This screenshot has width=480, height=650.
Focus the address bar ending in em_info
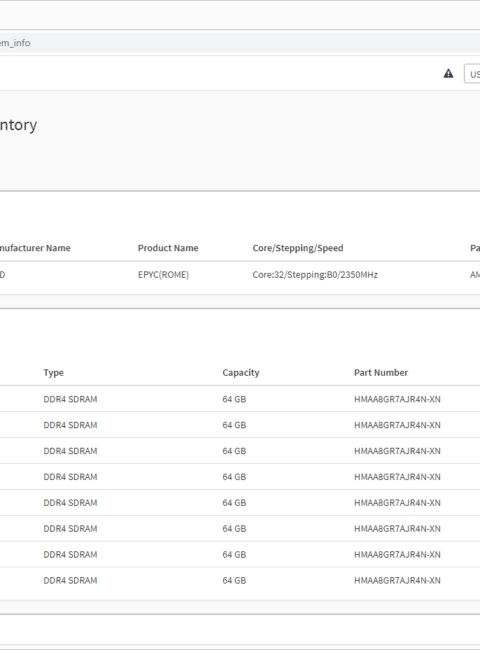pyautogui.click(x=240, y=43)
